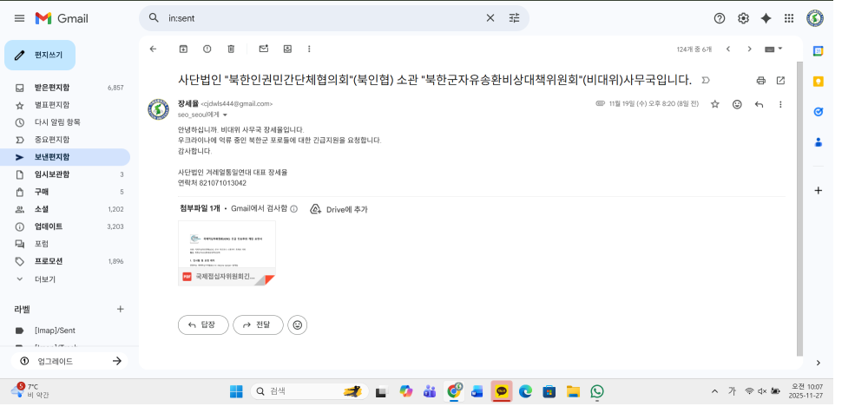The height and width of the screenshot is (413, 868).
Task: Mark the message as unread
Action: coord(264,49)
